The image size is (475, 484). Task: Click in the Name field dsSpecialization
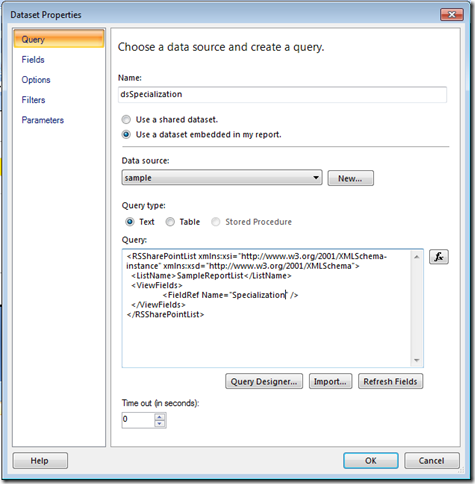click(282, 94)
